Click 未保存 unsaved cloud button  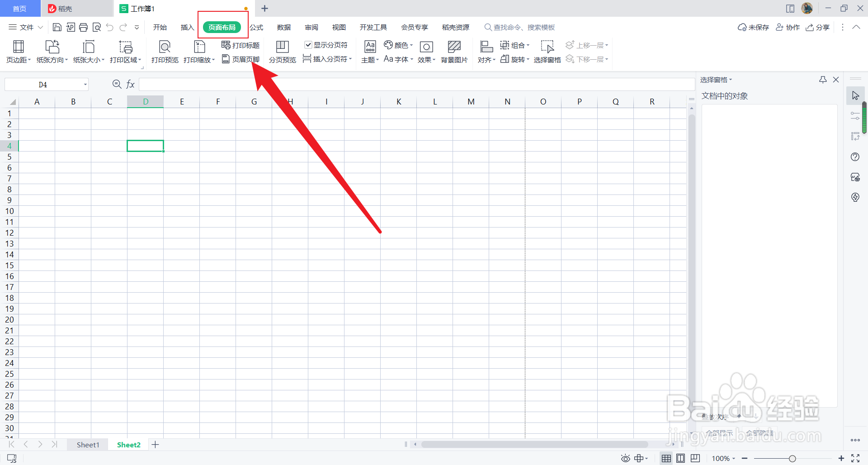753,27
